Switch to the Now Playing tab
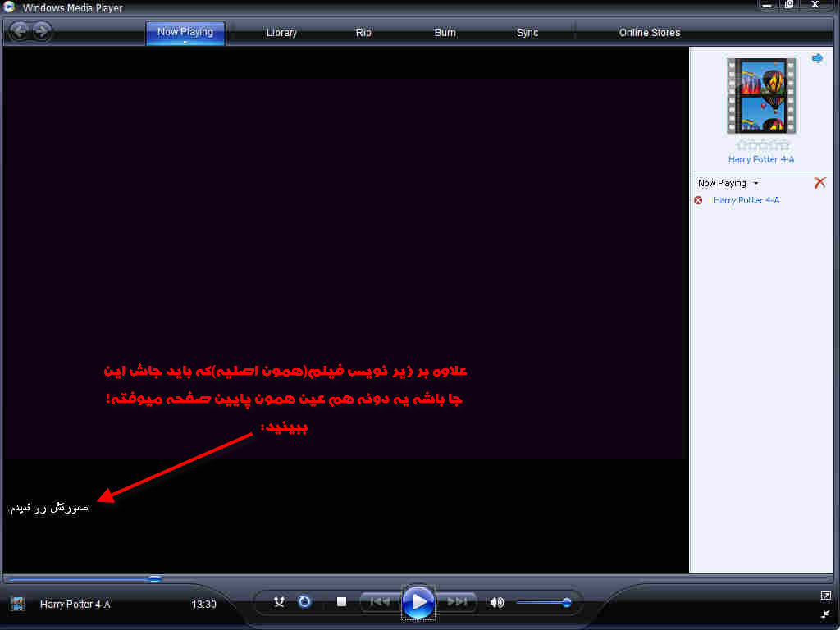This screenshot has width=840, height=630. pos(185,33)
